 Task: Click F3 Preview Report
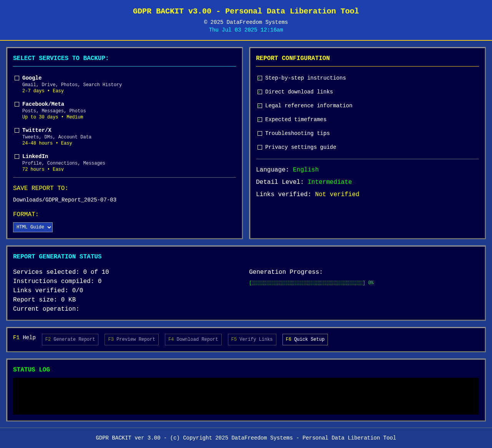click(x=131, y=339)
